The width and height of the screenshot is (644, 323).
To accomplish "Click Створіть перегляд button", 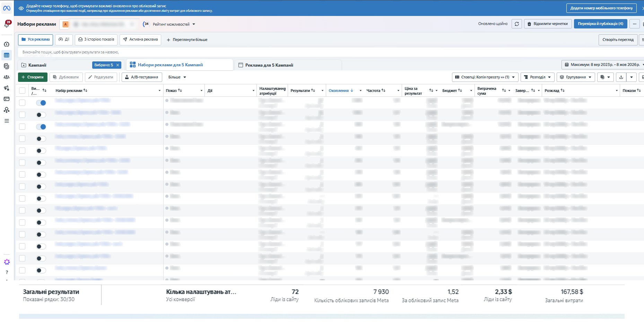I will coord(618,40).
